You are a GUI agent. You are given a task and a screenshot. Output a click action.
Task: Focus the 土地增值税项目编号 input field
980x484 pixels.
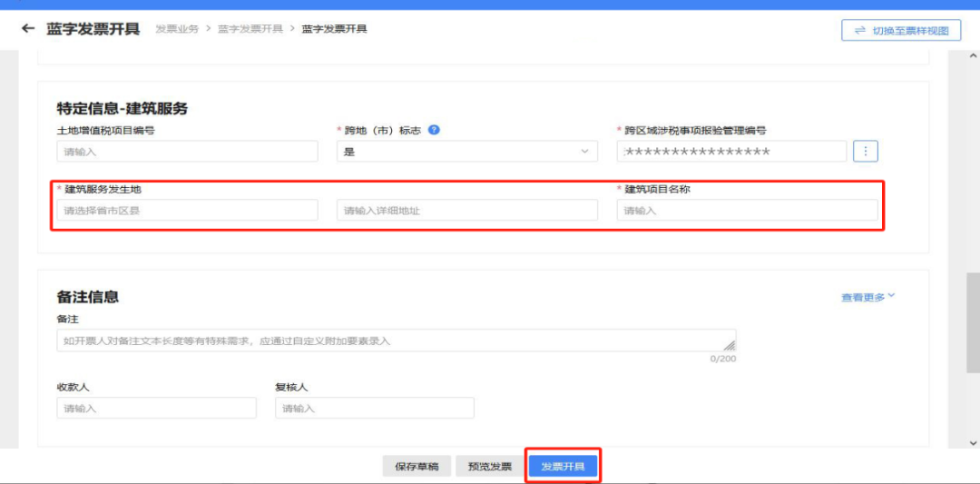point(188,152)
